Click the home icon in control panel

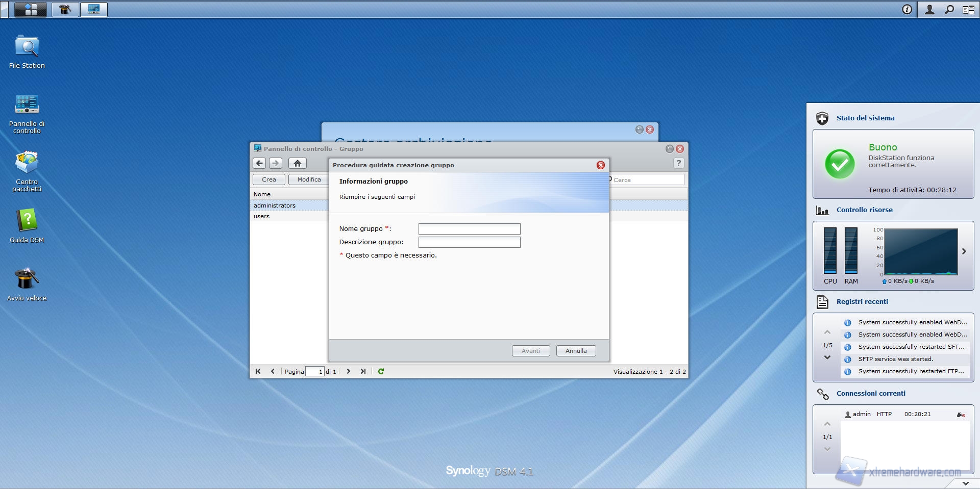click(x=297, y=163)
